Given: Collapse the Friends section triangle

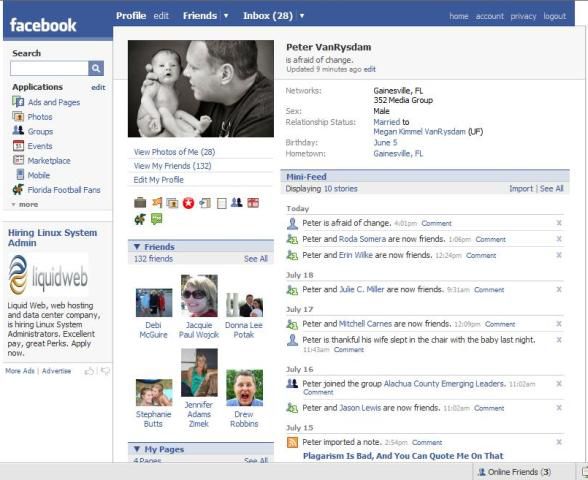Looking at the screenshot, I should (137, 246).
